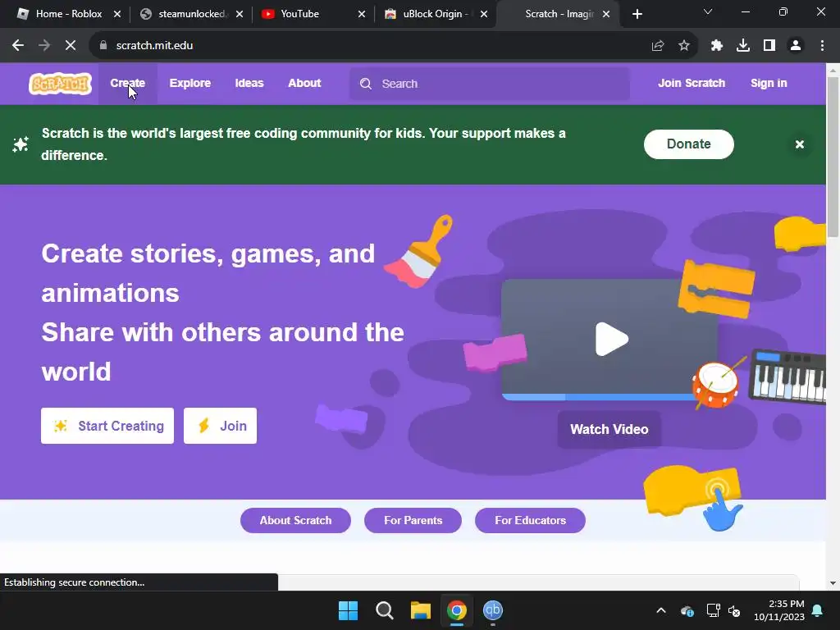The image size is (840, 630).
Task: Open the tab search dropdown chevron
Action: (x=708, y=11)
